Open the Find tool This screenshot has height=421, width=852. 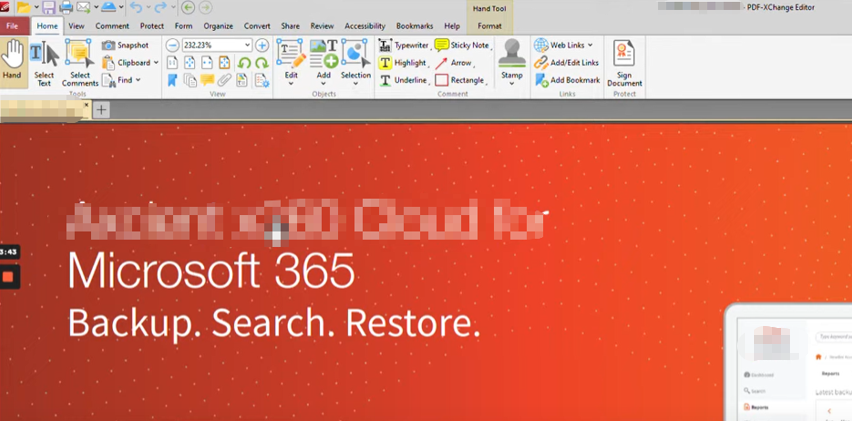118,80
